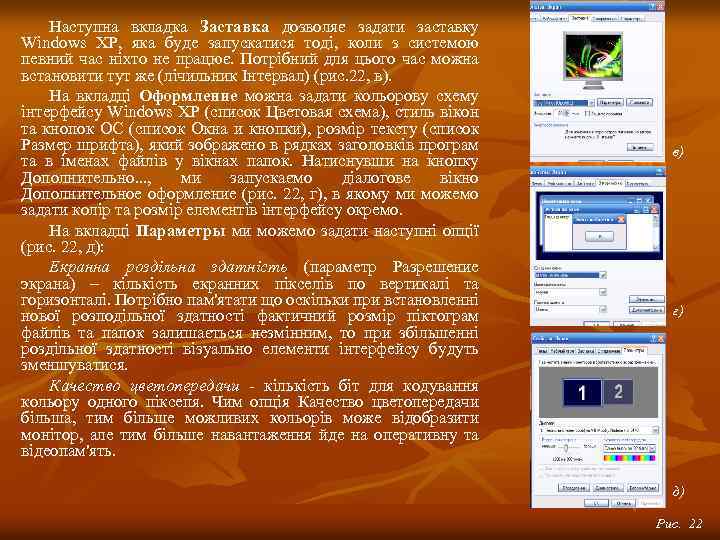720x540 pixels.
Task: Expand Окна и кнопки dropdown in dialog г)
Action: pyautogui.click(x=603, y=276)
